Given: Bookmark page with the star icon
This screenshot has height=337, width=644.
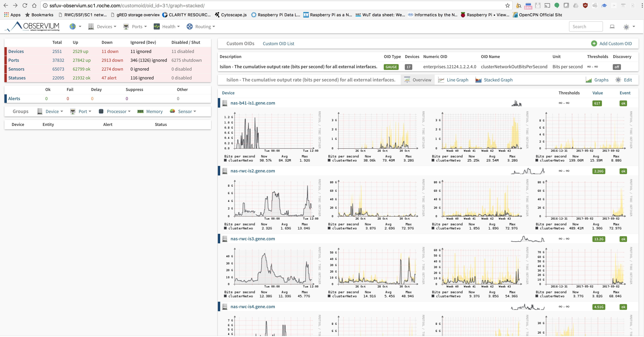Looking at the screenshot, I should (507, 5).
